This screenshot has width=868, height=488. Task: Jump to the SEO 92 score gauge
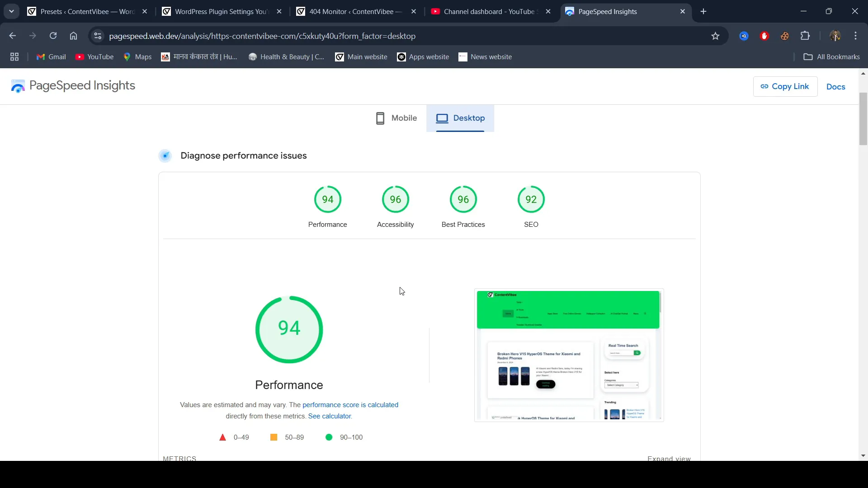pyautogui.click(x=531, y=207)
